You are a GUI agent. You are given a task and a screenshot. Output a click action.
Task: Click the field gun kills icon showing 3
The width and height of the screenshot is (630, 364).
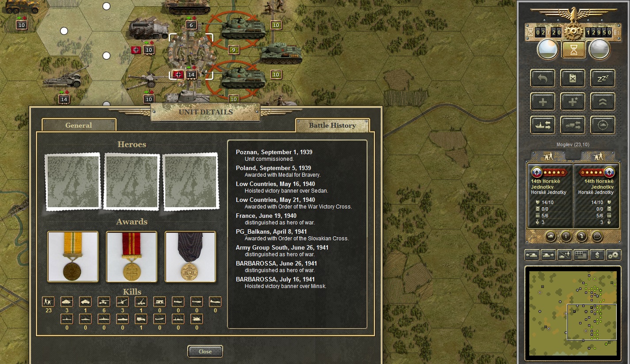pyautogui.click(x=122, y=302)
